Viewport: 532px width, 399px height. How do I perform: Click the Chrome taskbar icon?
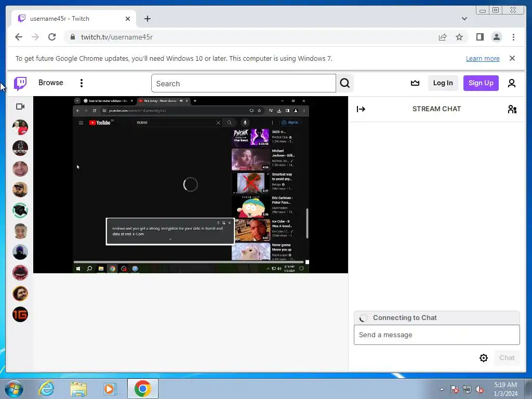[x=142, y=389]
